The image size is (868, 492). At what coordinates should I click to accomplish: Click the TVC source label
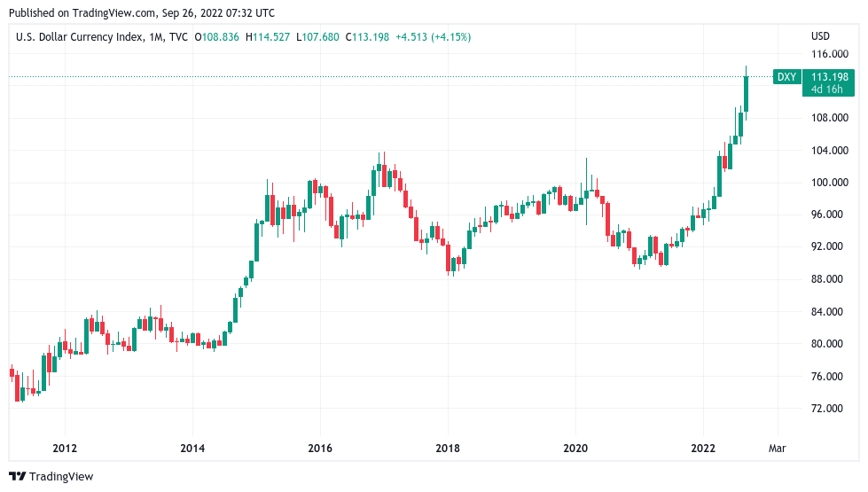179,37
